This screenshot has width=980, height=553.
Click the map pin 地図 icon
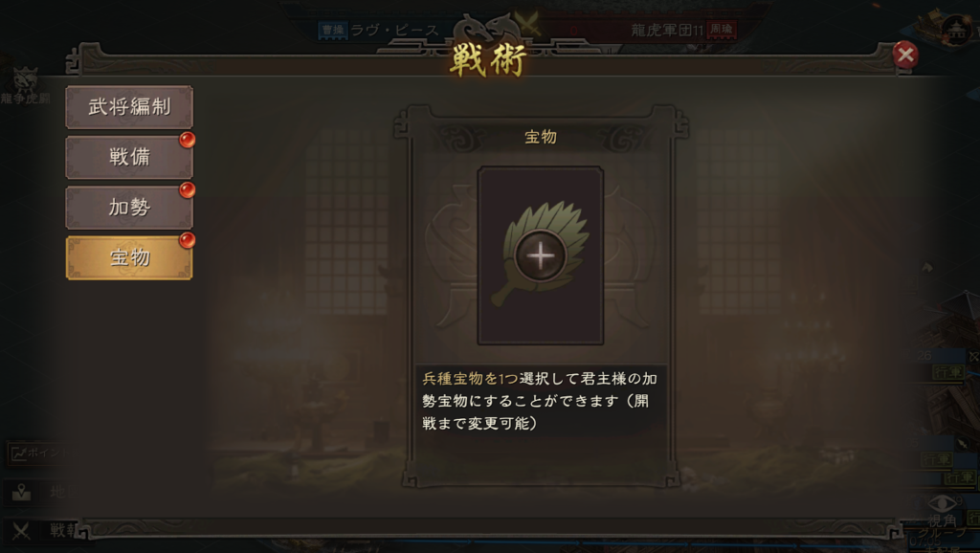click(x=22, y=493)
